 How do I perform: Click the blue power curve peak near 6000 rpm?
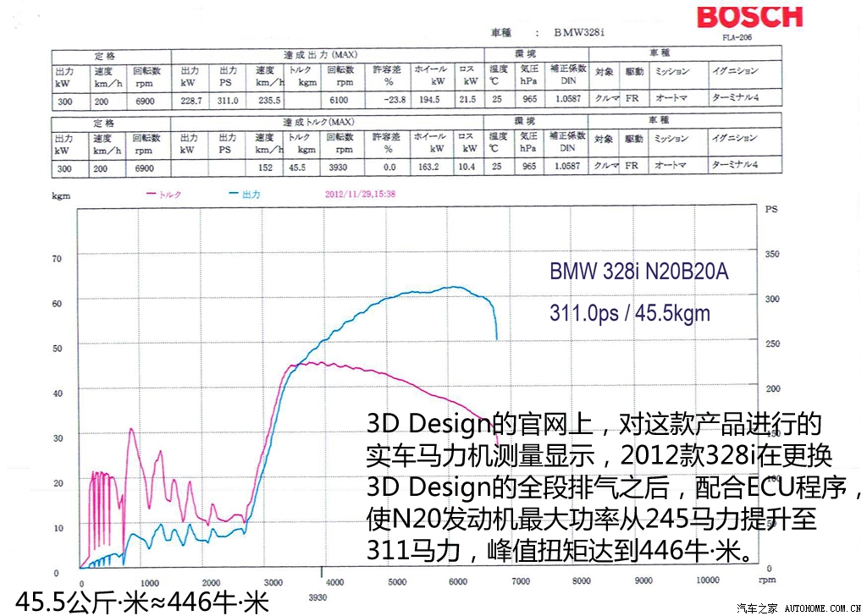[x=455, y=287]
